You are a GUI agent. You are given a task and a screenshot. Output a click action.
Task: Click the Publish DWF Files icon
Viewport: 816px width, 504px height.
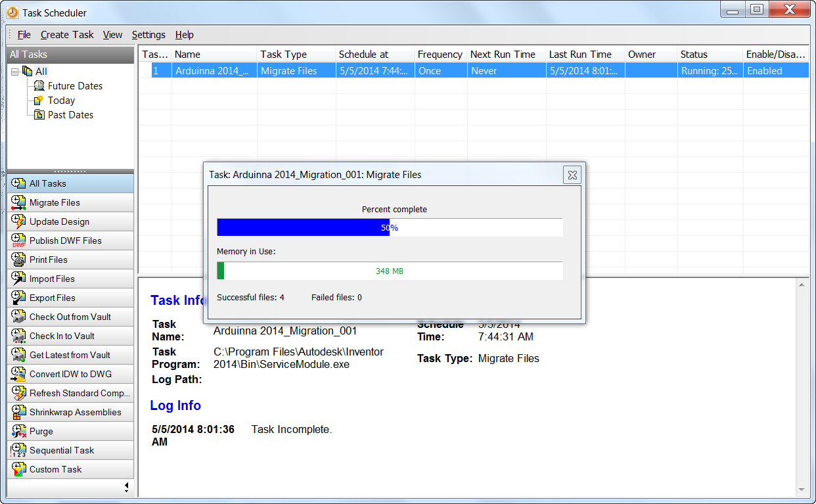coord(18,241)
